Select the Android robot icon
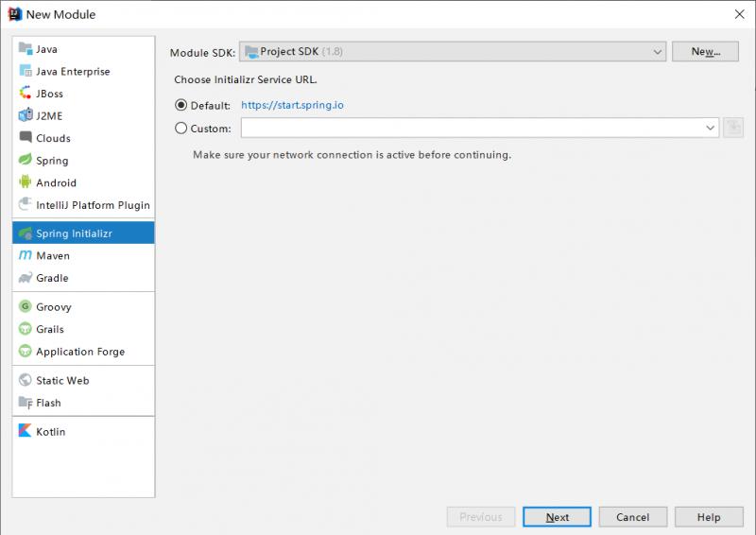 [x=26, y=182]
